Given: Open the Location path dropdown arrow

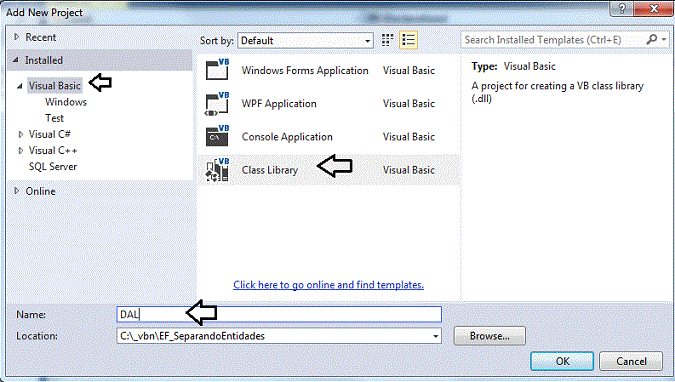Looking at the screenshot, I should (x=436, y=336).
